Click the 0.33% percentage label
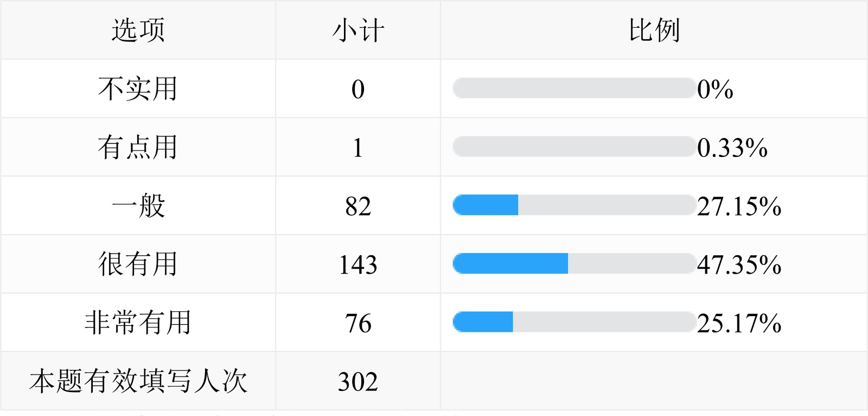 click(732, 148)
